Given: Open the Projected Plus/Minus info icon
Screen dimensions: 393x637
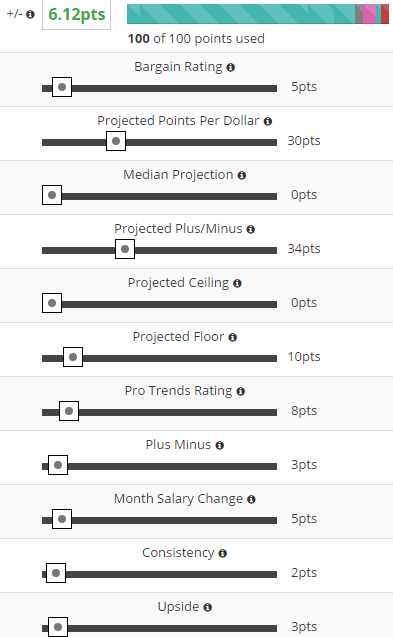Looking at the screenshot, I should pyautogui.click(x=251, y=230).
